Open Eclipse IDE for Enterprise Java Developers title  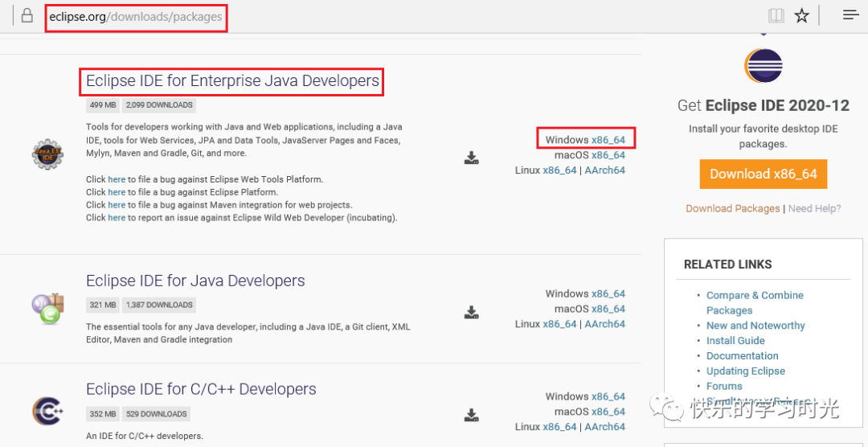232,81
